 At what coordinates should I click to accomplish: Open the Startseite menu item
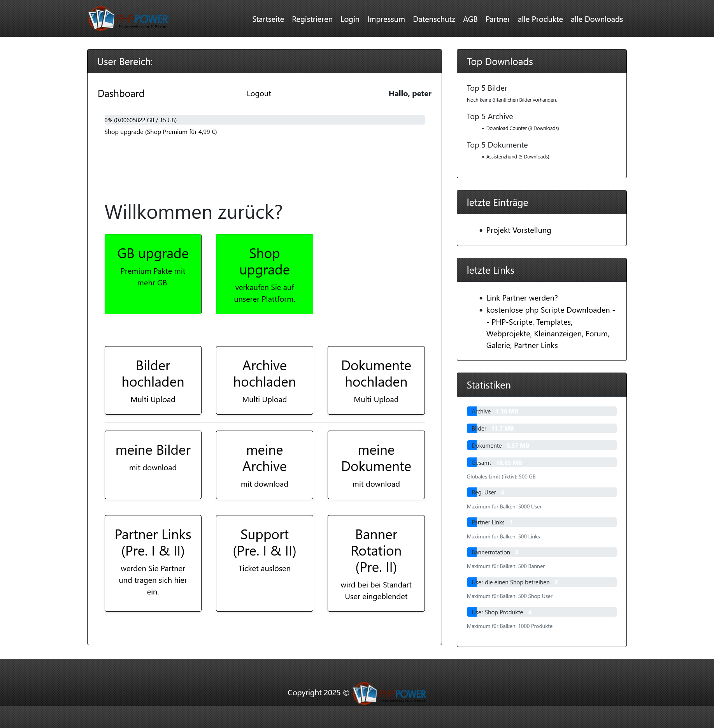point(268,19)
